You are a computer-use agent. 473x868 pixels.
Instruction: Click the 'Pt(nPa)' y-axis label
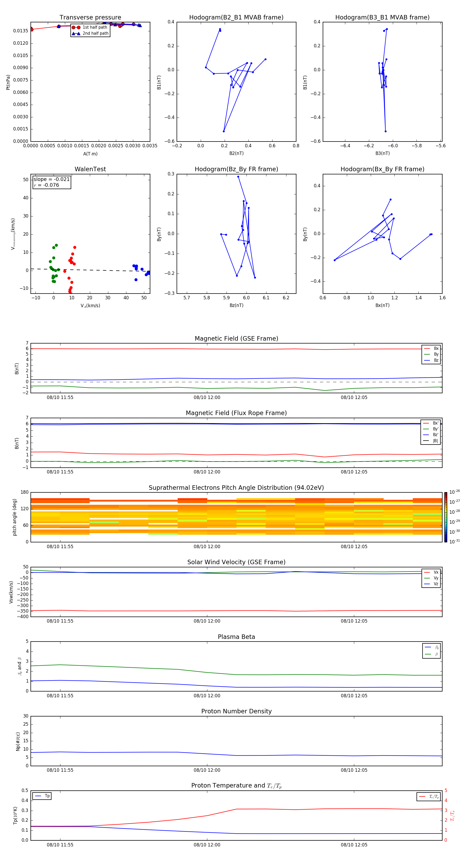coord(8,82)
